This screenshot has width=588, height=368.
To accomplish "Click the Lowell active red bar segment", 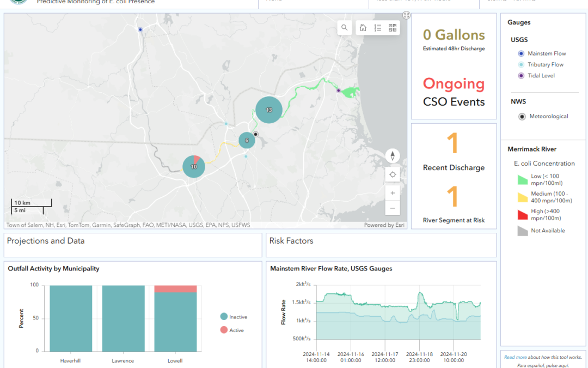I will pyautogui.click(x=175, y=289).
